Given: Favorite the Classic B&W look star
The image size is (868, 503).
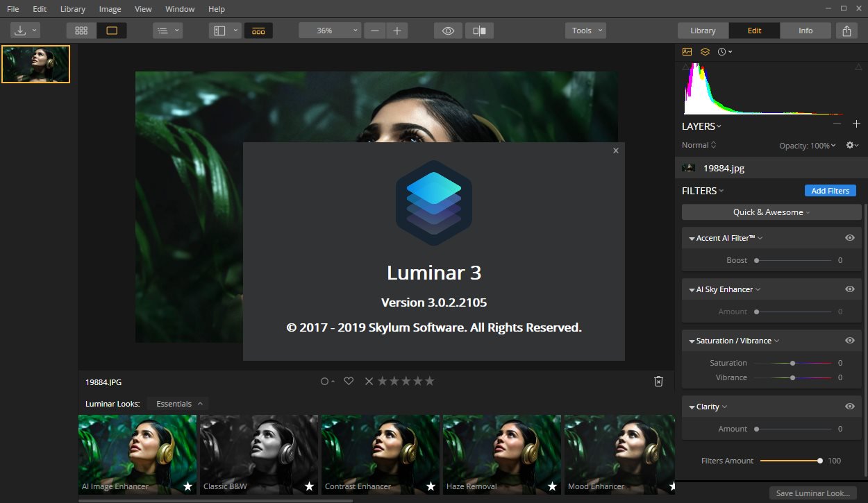Looking at the screenshot, I should tap(309, 486).
